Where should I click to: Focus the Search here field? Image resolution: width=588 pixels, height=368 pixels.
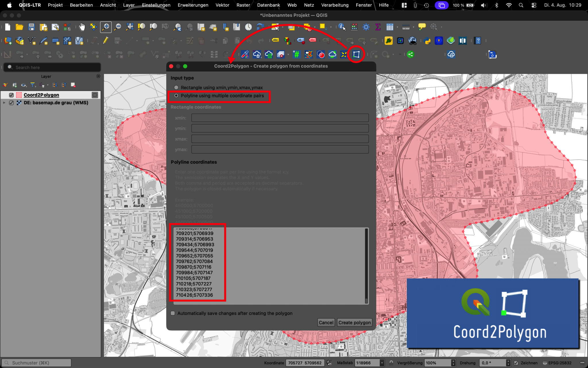(x=52, y=67)
